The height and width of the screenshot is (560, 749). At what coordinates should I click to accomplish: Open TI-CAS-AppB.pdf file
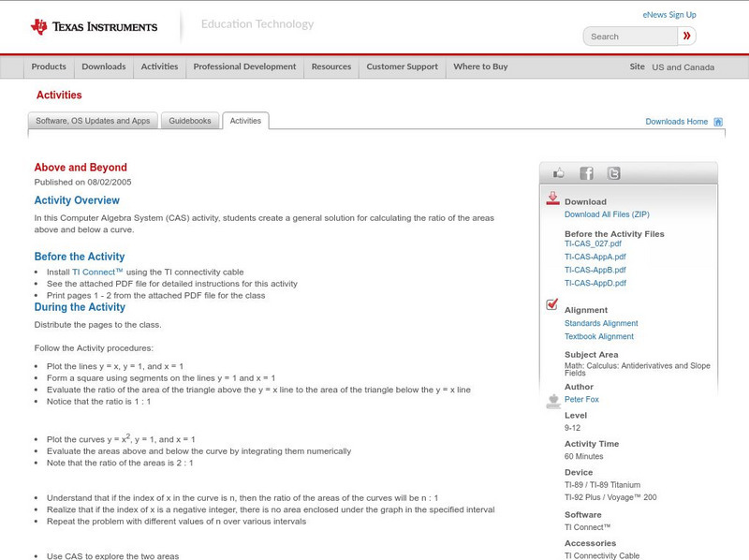pos(595,270)
